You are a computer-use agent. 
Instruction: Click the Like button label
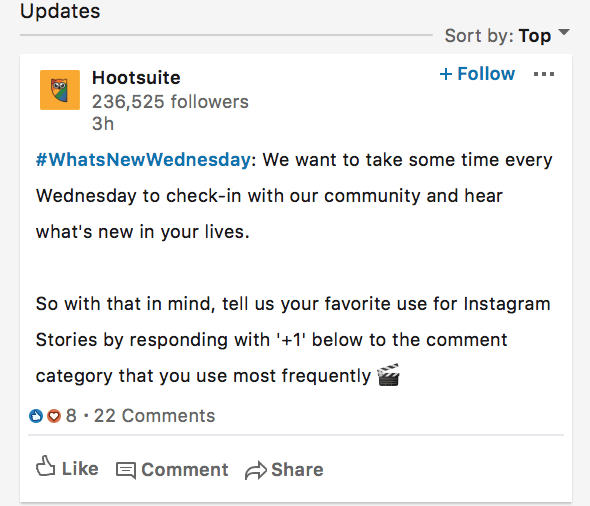(80, 469)
